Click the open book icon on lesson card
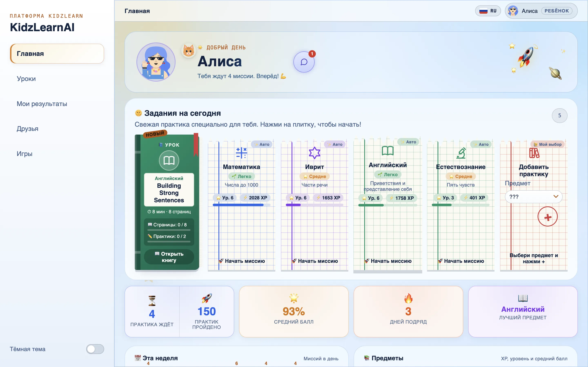This screenshot has width=588, height=367. [169, 160]
